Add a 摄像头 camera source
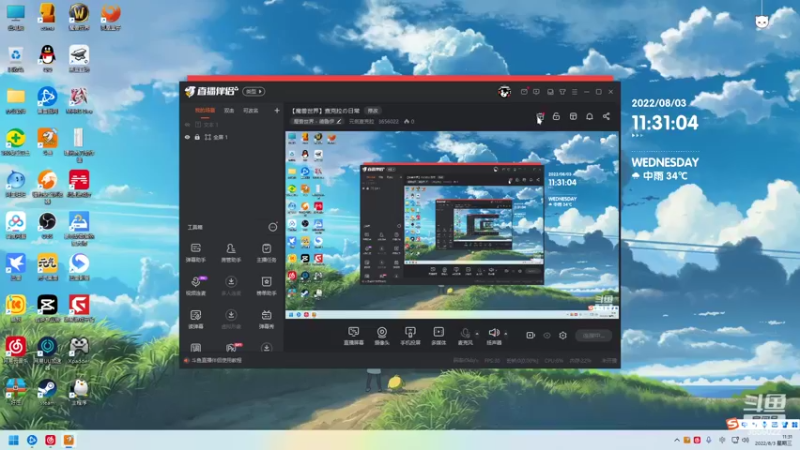Image resolution: width=800 pixels, height=450 pixels. pyautogui.click(x=382, y=336)
